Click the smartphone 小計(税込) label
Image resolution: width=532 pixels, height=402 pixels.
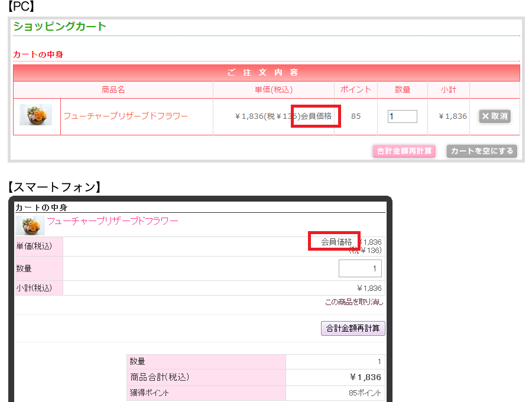click(34, 288)
